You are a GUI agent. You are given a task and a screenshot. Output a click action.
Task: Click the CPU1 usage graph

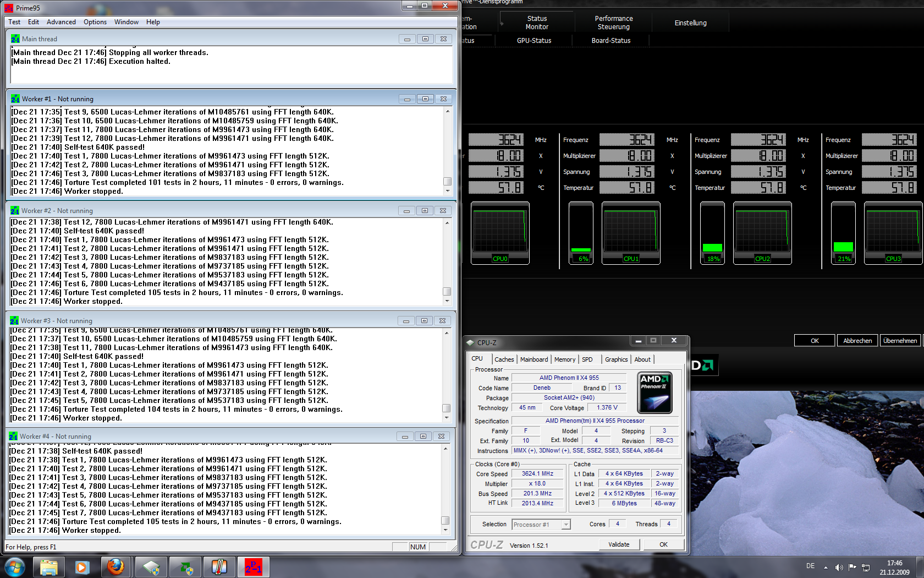tap(631, 233)
